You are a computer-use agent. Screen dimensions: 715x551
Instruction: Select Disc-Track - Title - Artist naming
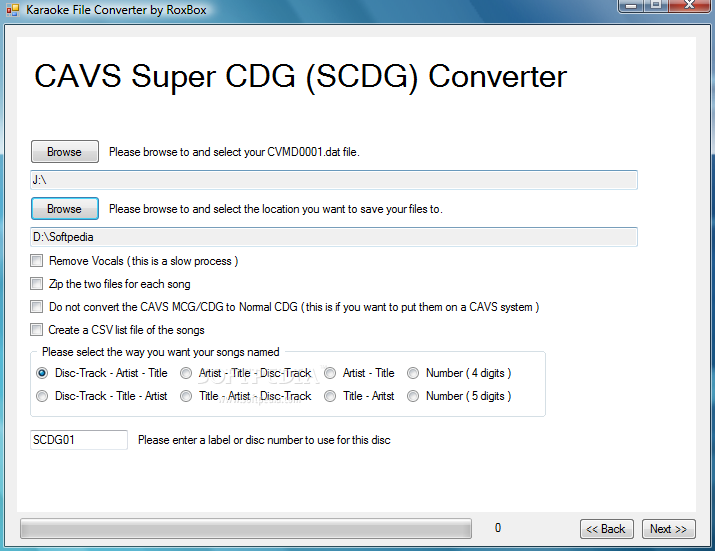(x=42, y=396)
